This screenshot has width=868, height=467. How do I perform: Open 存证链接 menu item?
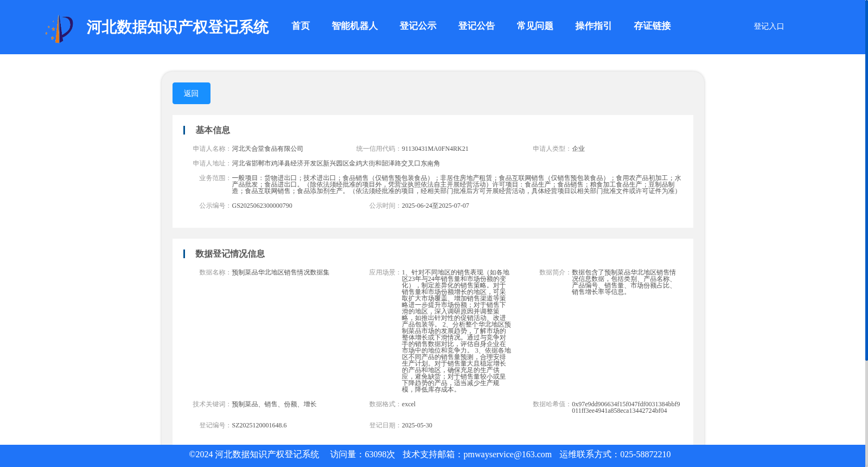click(x=652, y=26)
